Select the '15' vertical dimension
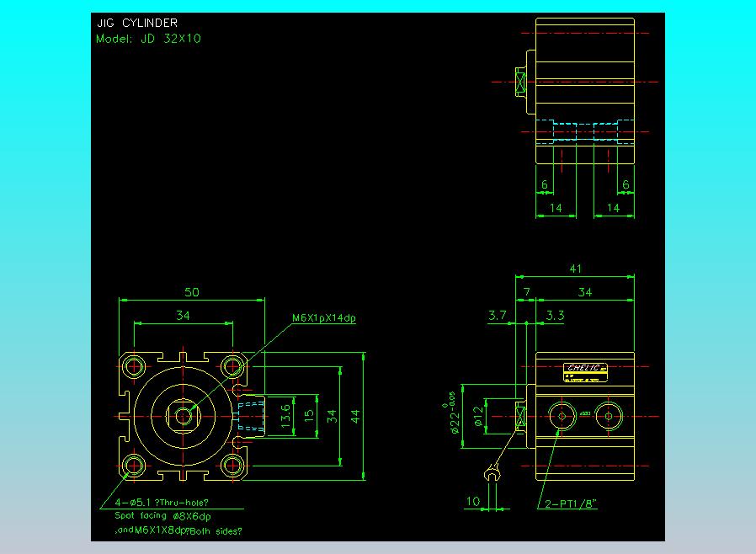Image resolution: width=756 pixels, height=554 pixels. point(309,416)
